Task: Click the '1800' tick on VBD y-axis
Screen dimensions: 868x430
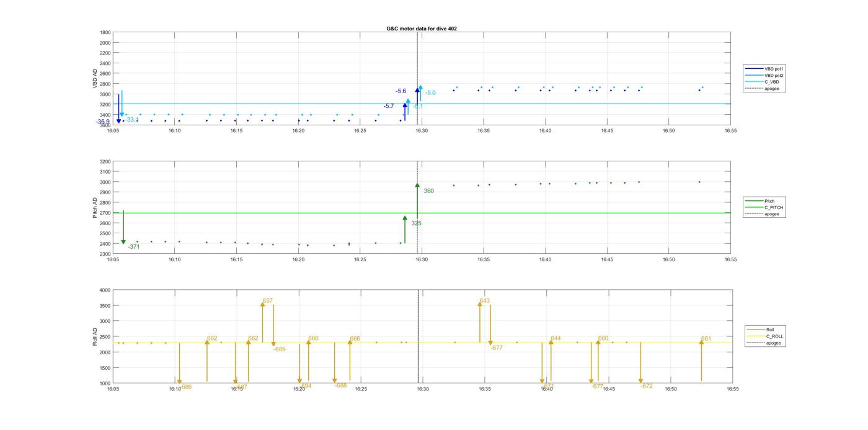Action: (105, 32)
